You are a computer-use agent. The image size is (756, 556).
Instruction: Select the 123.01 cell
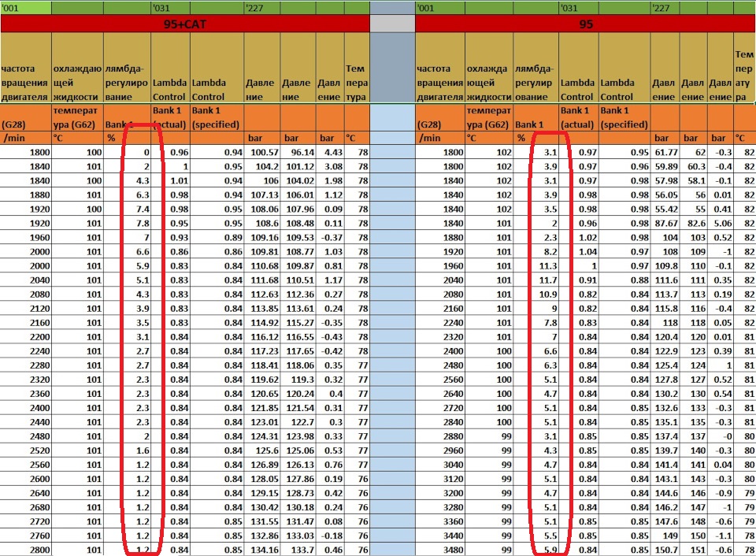click(262, 422)
